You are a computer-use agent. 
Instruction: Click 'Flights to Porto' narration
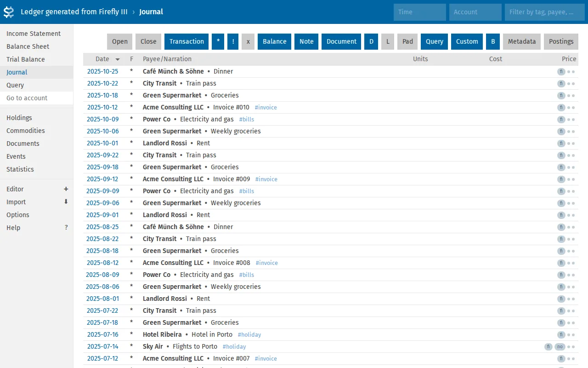click(195, 347)
